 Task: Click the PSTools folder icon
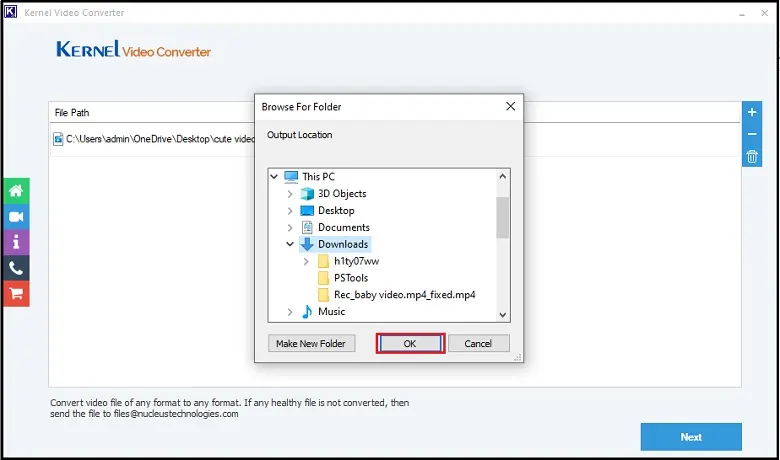[323, 278]
